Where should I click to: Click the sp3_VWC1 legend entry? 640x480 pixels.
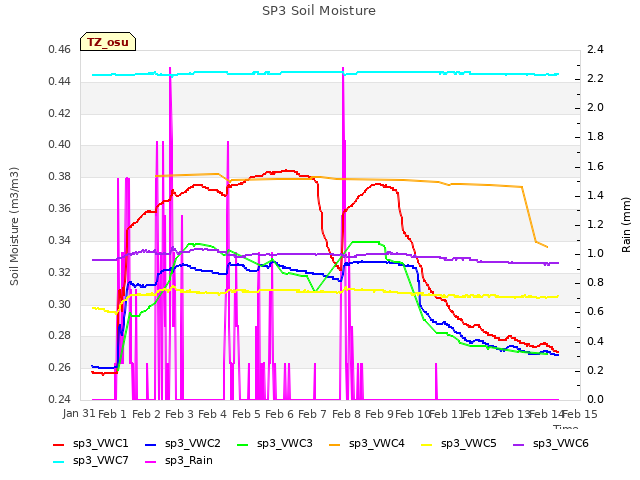click(91, 444)
